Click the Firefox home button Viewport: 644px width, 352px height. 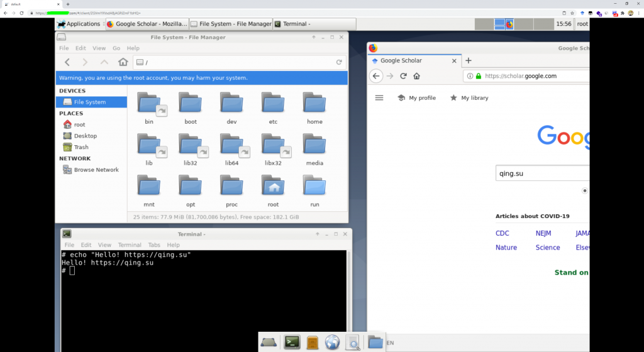tap(416, 76)
